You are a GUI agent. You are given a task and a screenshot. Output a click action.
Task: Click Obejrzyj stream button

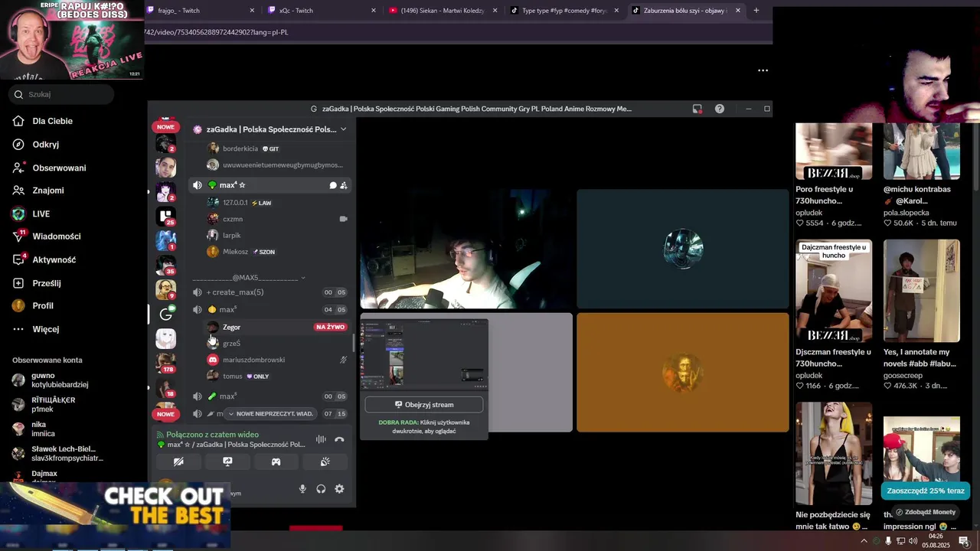(x=424, y=405)
